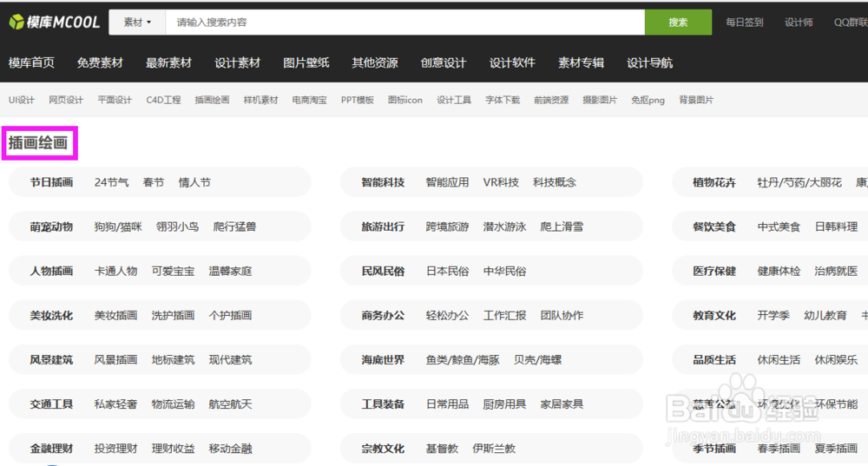Focus the 请输入搜索内容 search field
868x466 pixels.
tap(404, 23)
